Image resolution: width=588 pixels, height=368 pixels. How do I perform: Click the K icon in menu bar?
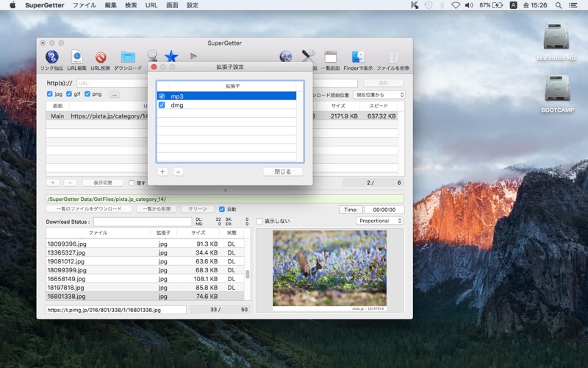415,5
